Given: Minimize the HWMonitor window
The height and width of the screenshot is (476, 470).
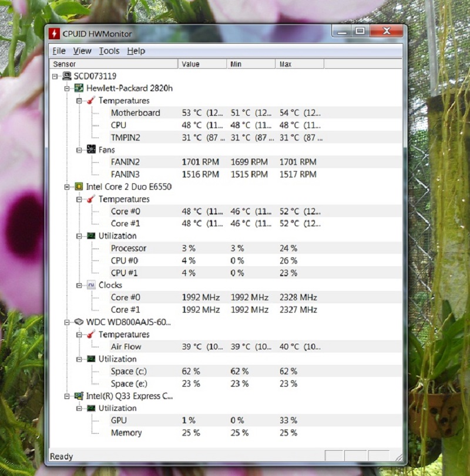Looking at the screenshot, I should 342,31.
